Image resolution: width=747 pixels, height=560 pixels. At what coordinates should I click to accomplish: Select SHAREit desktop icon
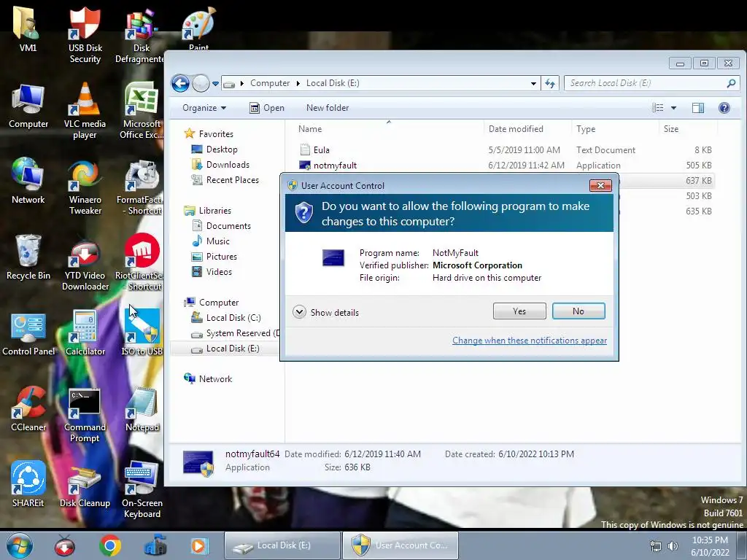tap(28, 484)
